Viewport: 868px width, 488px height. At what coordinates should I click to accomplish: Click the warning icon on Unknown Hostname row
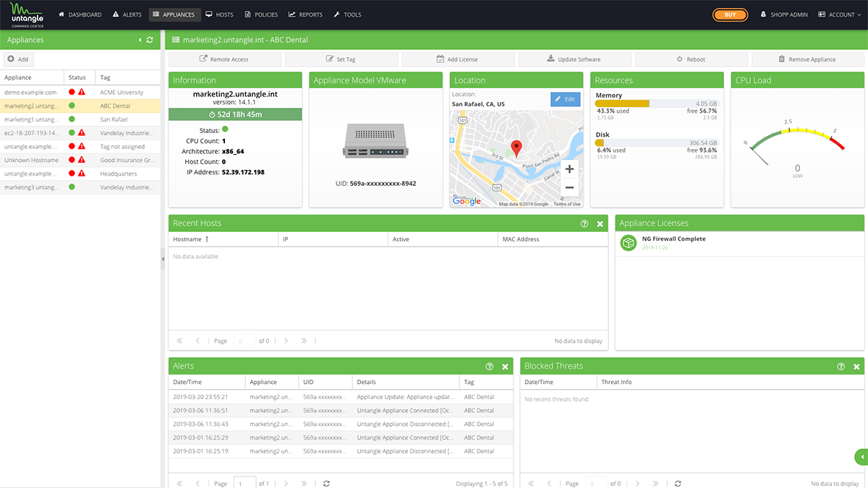[82, 160]
